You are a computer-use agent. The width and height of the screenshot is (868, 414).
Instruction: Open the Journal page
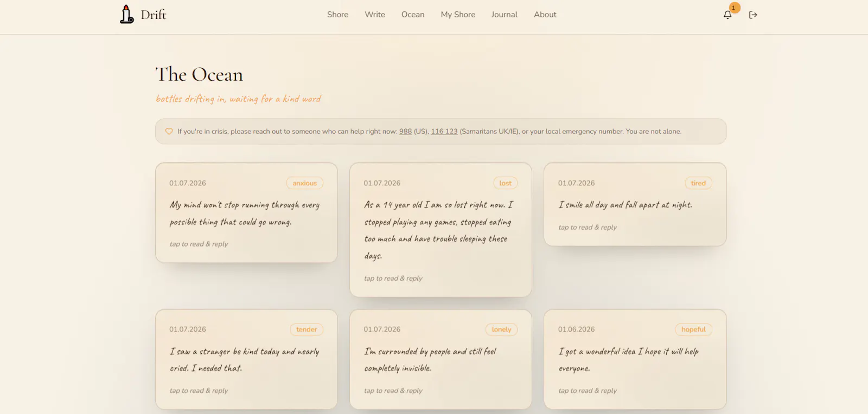[x=505, y=15]
